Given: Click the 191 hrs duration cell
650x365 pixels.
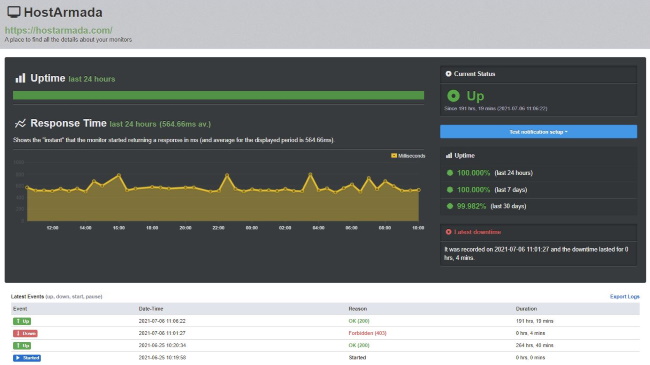Looking at the screenshot, I should [x=534, y=321].
